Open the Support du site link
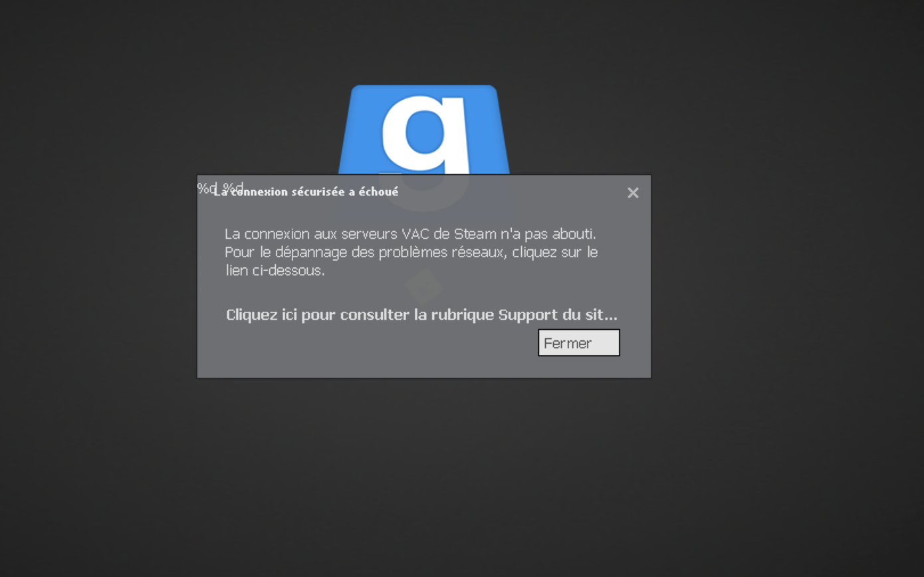 coord(421,314)
